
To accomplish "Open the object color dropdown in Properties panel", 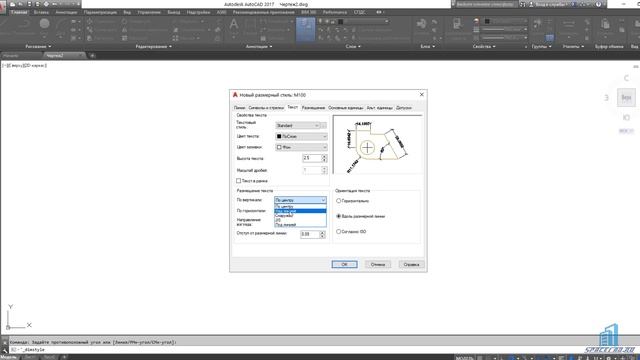I will pos(505,21).
